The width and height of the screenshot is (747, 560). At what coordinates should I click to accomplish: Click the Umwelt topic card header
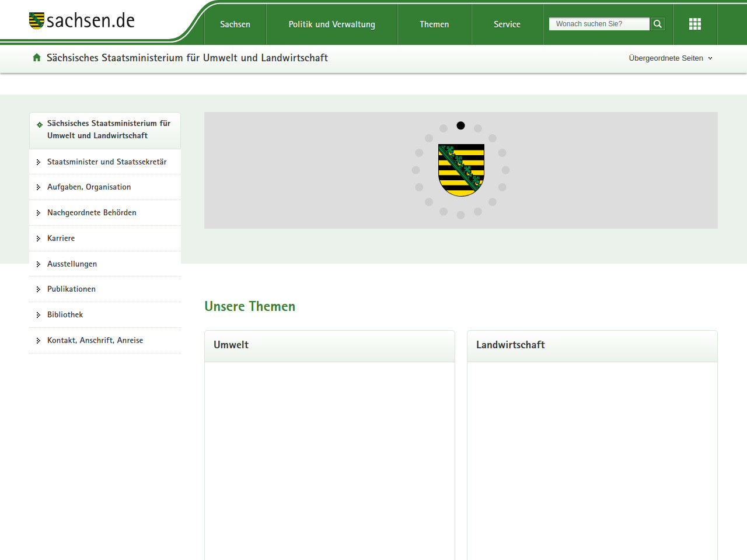329,345
